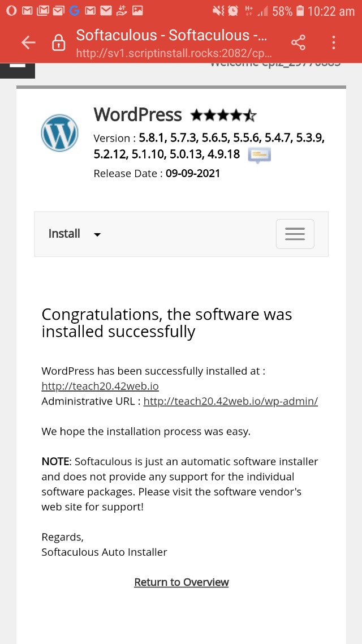Open the teach20.42web.io site link
This screenshot has height=644, width=362.
click(x=100, y=387)
